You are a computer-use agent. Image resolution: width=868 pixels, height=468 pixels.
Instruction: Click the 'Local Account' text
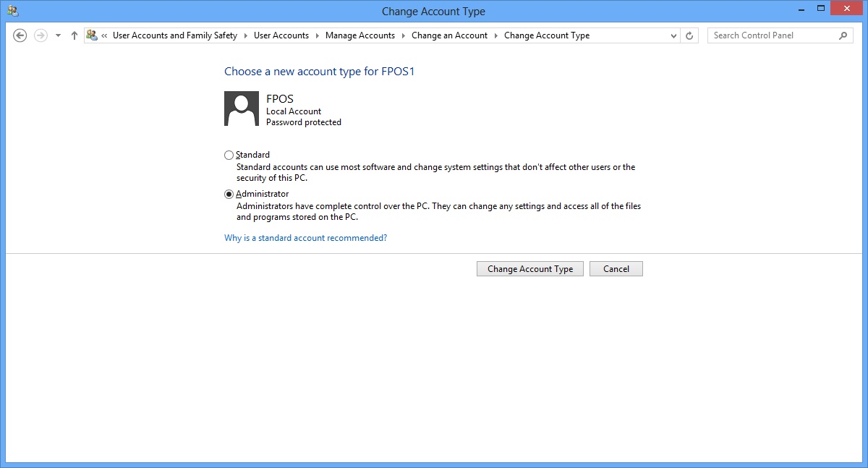(294, 111)
